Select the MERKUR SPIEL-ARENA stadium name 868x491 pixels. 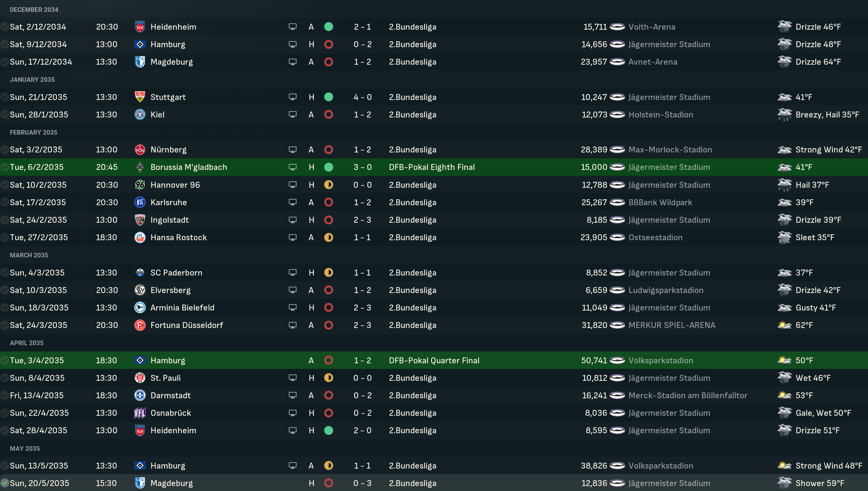coord(672,325)
